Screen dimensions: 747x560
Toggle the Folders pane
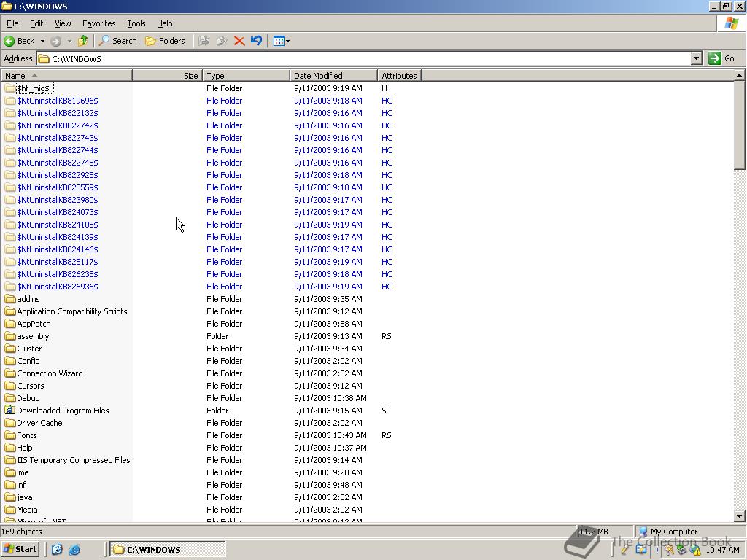tap(166, 41)
